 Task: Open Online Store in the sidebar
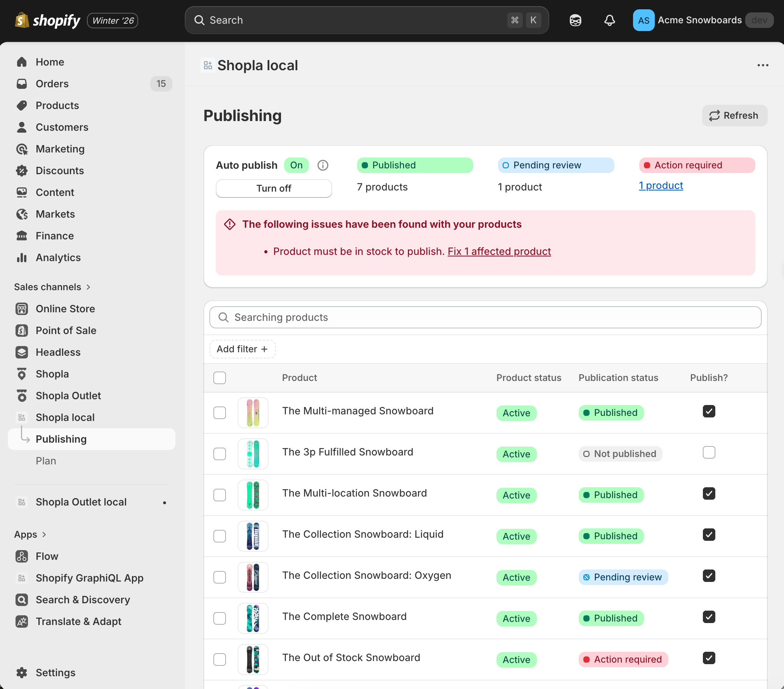coord(65,308)
